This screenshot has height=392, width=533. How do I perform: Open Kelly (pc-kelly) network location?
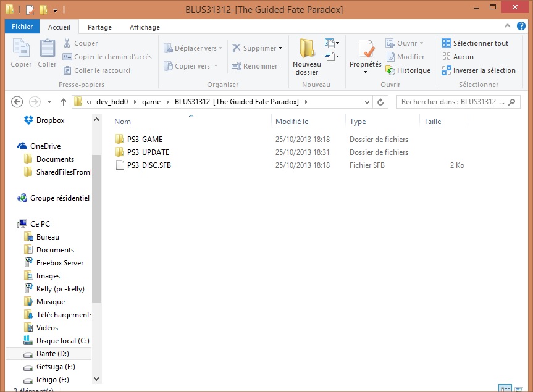(x=54, y=289)
